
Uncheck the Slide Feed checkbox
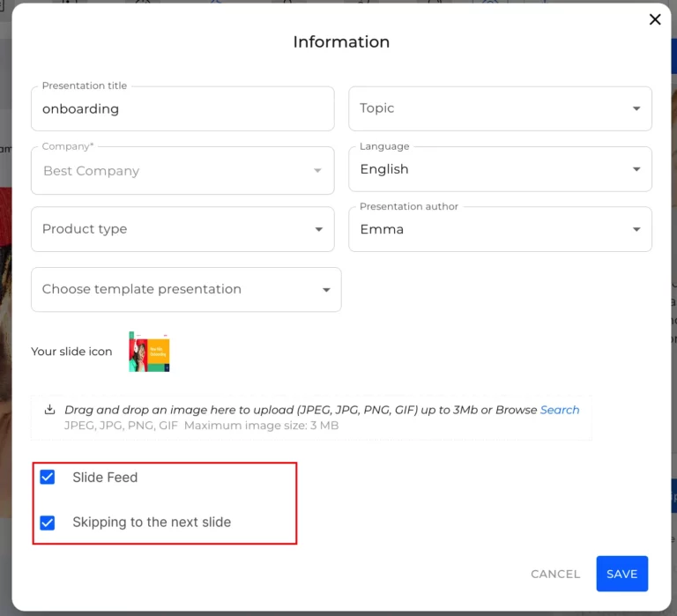48,477
